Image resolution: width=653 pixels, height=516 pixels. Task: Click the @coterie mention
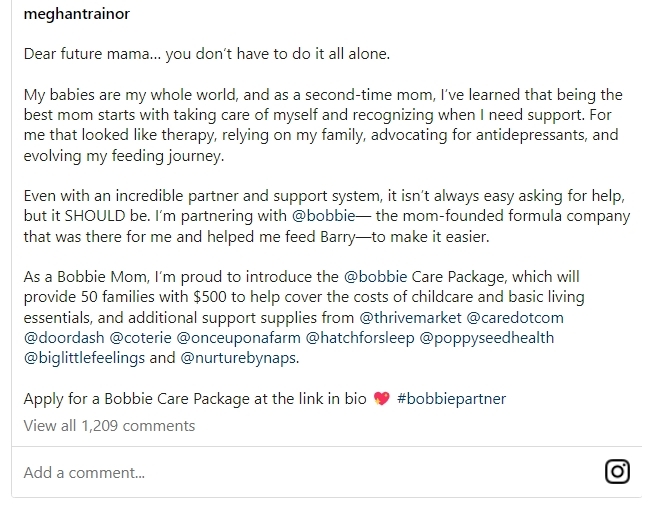[x=140, y=337]
